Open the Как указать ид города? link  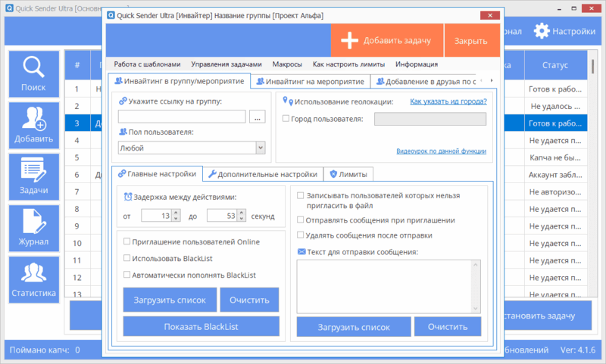click(x=448, y=101)
